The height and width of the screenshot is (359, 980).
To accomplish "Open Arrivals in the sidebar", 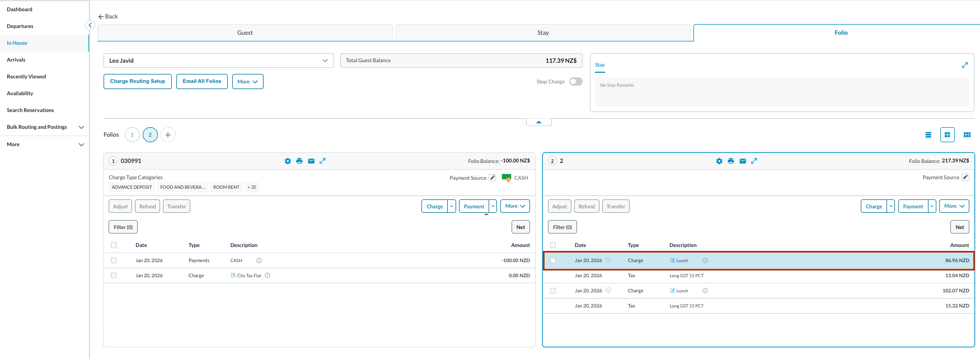I will tap(16, 60).
